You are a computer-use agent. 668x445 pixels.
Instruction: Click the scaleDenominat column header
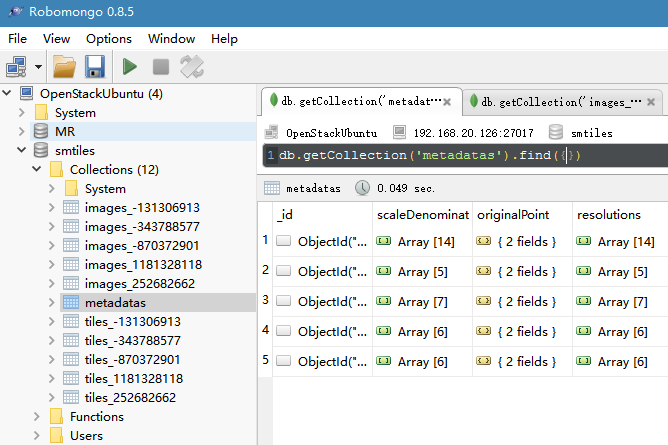423,215
